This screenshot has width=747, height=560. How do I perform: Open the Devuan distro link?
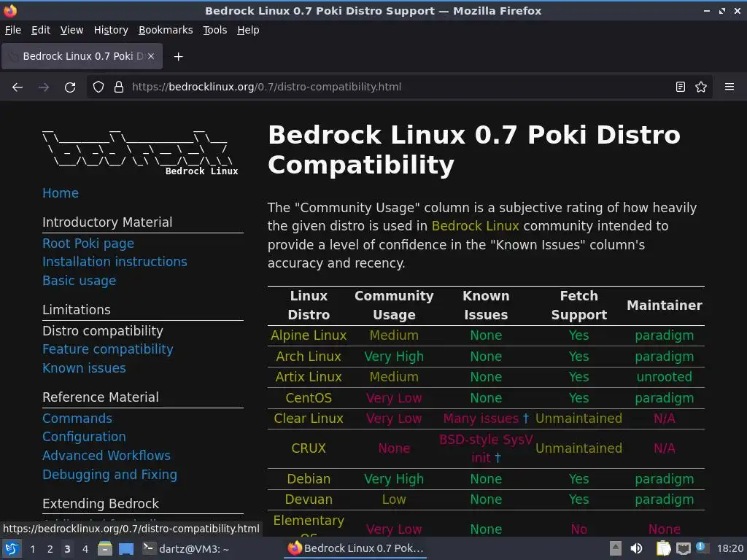pyautogui.click(x=309, y=499)
